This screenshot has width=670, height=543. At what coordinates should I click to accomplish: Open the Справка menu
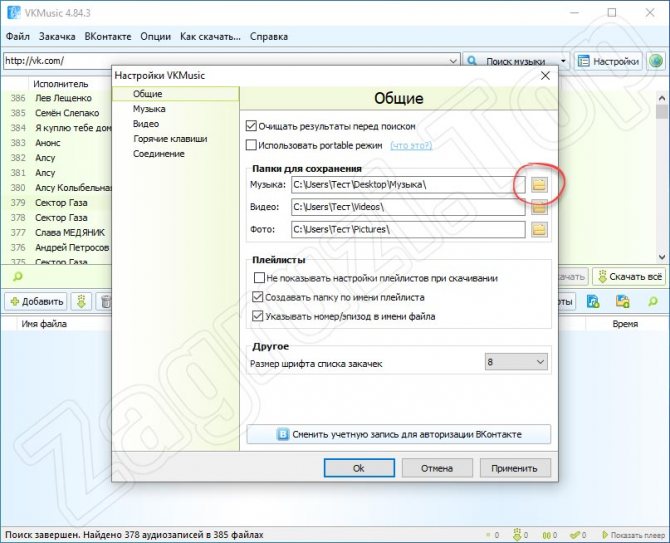pos(269,37)
